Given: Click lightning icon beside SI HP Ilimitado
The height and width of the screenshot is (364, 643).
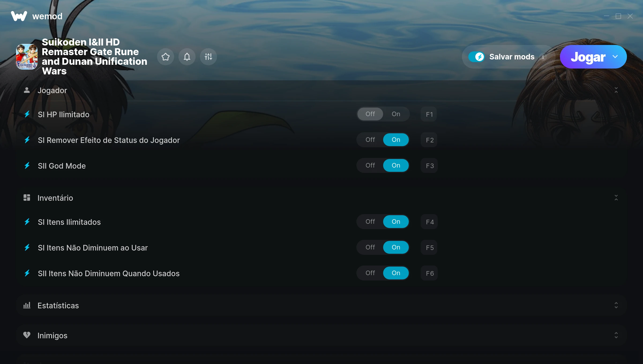Looking at the screenshot, I should [x=27, y=114].
